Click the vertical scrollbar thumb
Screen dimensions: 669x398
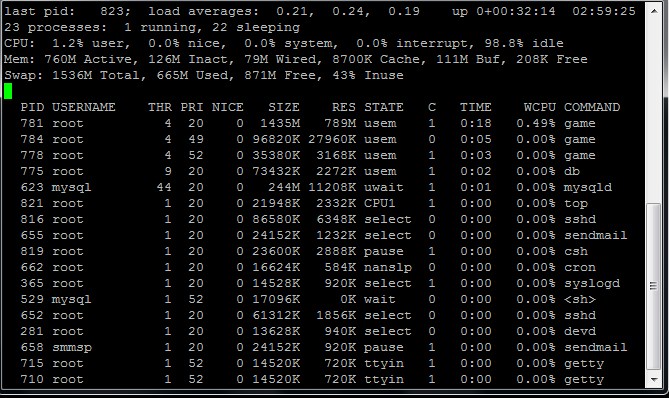654,286
